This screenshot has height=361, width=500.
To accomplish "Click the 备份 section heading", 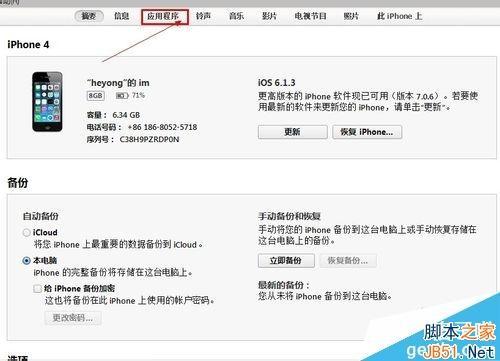I will pos(18,183).
